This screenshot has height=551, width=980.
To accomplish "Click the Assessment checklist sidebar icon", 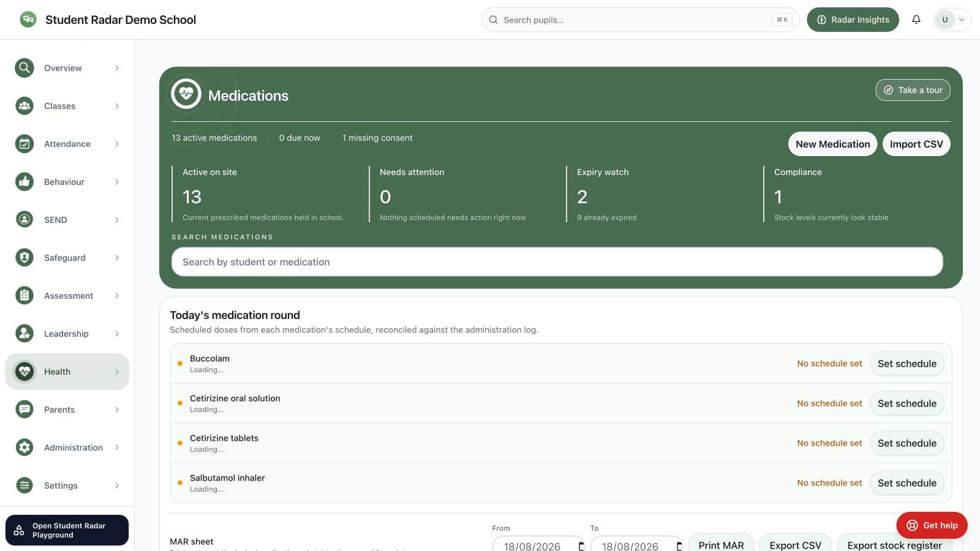I will [x=24, y=296].
